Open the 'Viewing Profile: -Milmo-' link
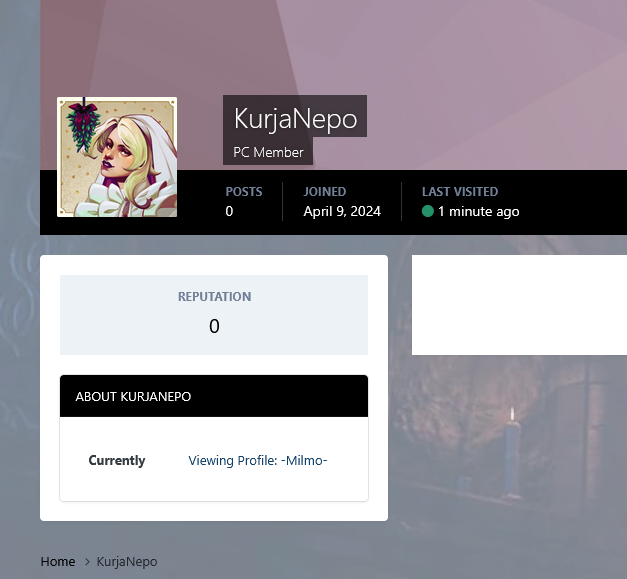627x579 pixels. click(x=258, y=460)
